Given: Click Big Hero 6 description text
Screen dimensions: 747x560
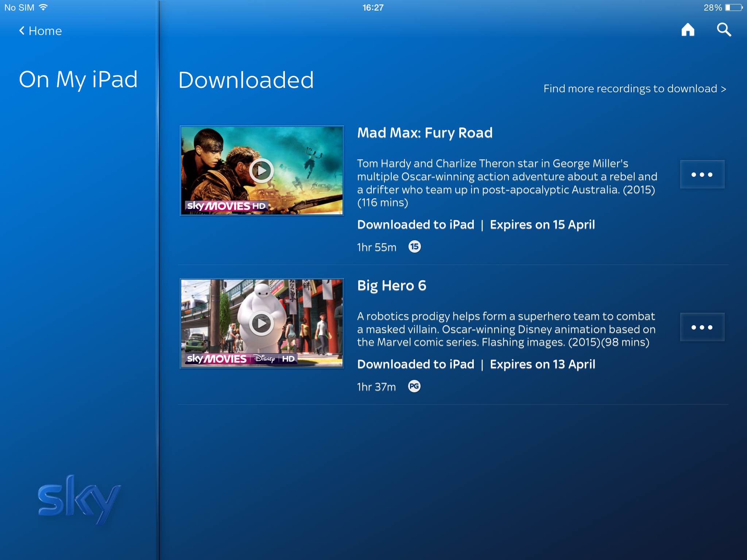Looking at the screenshot, I should (506, 329).
